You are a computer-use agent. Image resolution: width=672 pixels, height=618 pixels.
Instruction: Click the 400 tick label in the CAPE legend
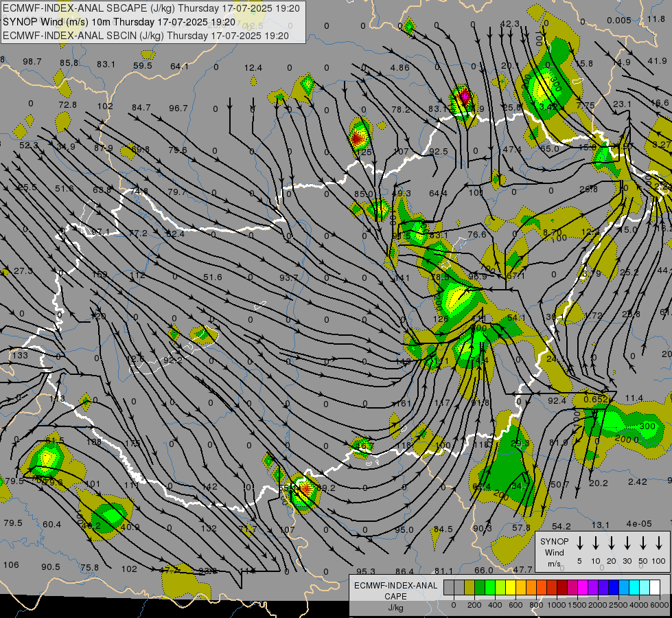tap(495, 605)
